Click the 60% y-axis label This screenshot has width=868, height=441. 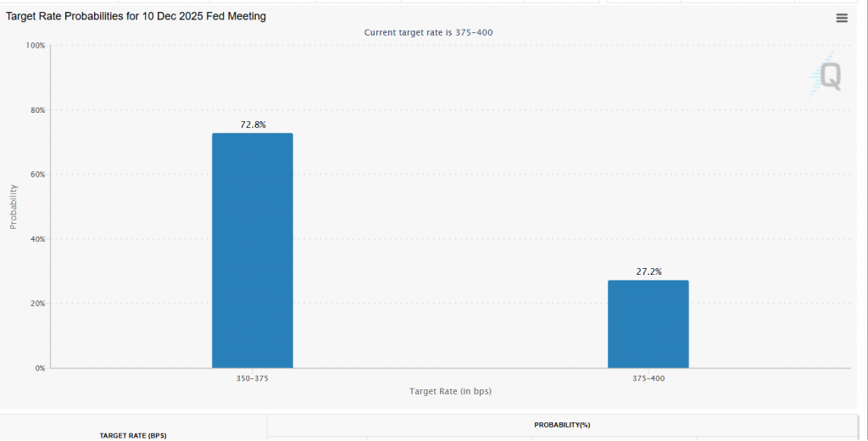pos(36,175)
